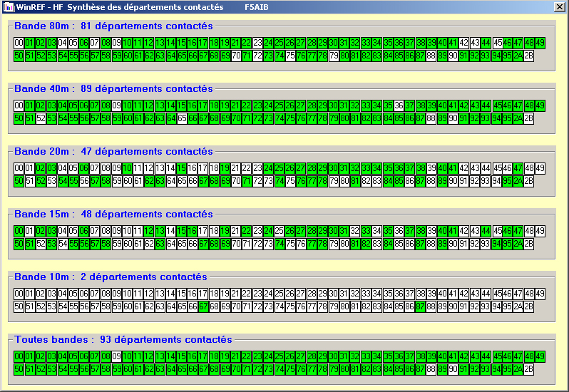Select department 2B in Toutes bandes
Viewport: 569px width, 392px height.
[x=528, y=369]
